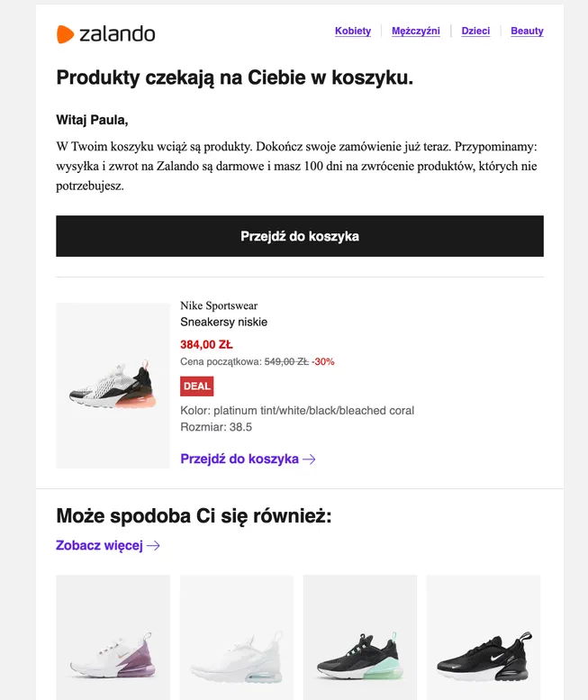This screenshot has width=588, height=700.
Task: Open the Mężczyźni navigation link
Action: (x=415, y=31)
